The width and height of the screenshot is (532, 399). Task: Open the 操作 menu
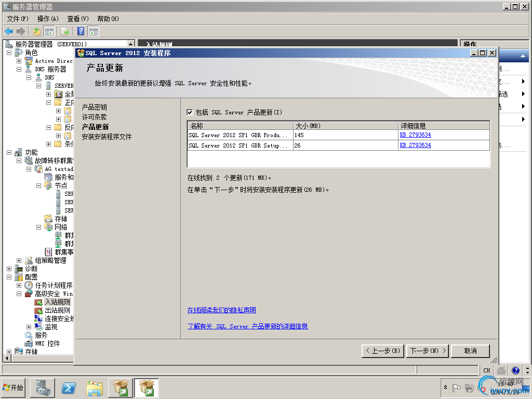pyautogui.click(x=47, y=18)
